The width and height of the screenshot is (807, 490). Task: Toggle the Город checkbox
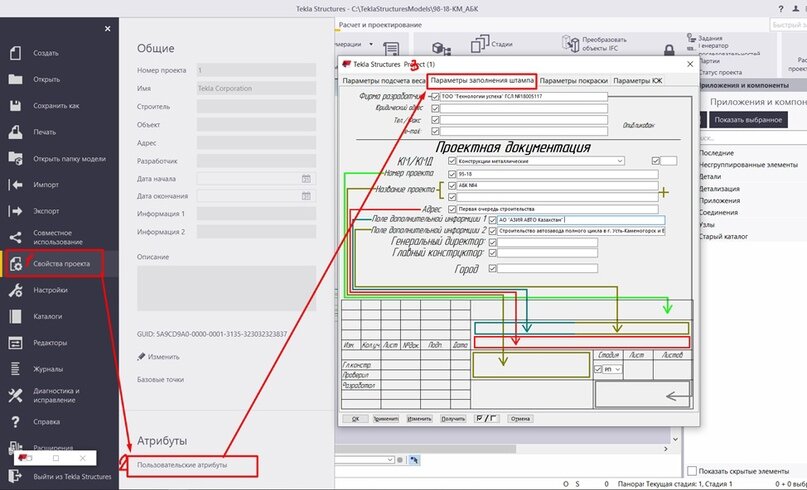coord(493,268)
